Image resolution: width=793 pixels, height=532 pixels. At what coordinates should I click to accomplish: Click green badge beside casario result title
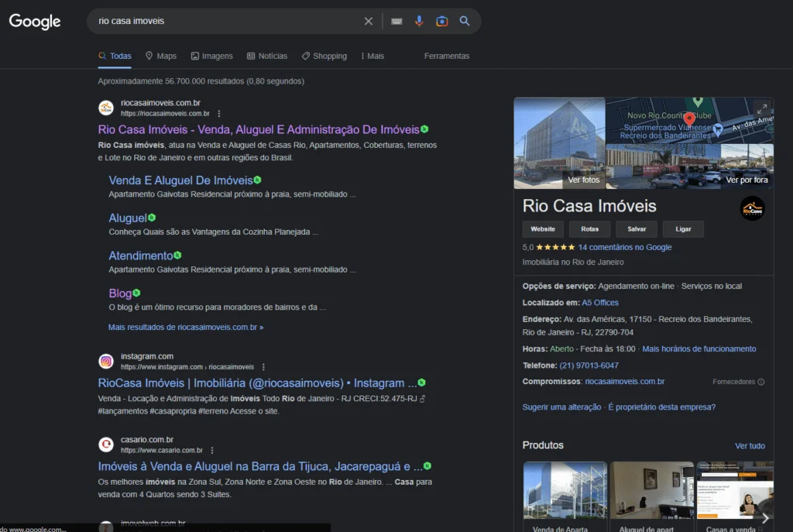pos(427,466)
